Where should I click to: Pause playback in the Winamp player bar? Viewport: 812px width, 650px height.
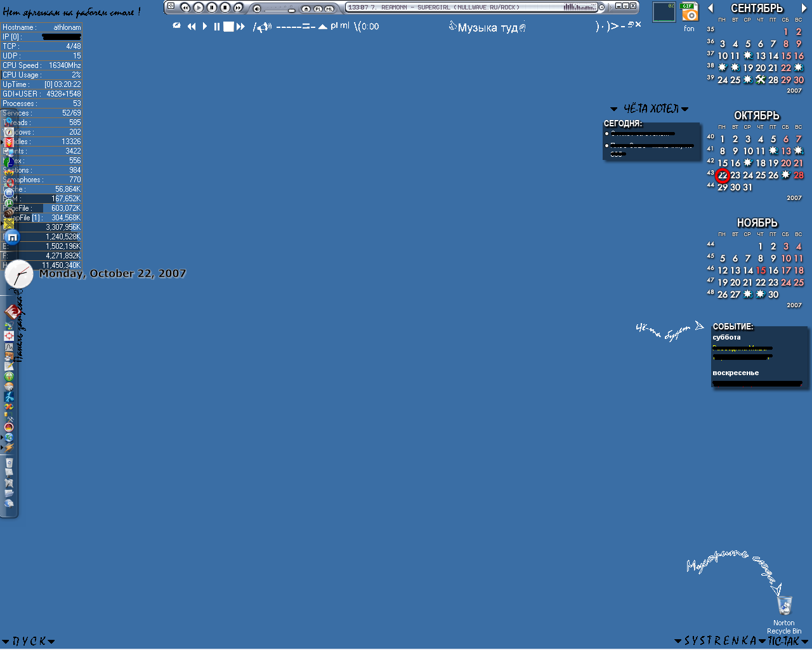(x=212, y=8)
